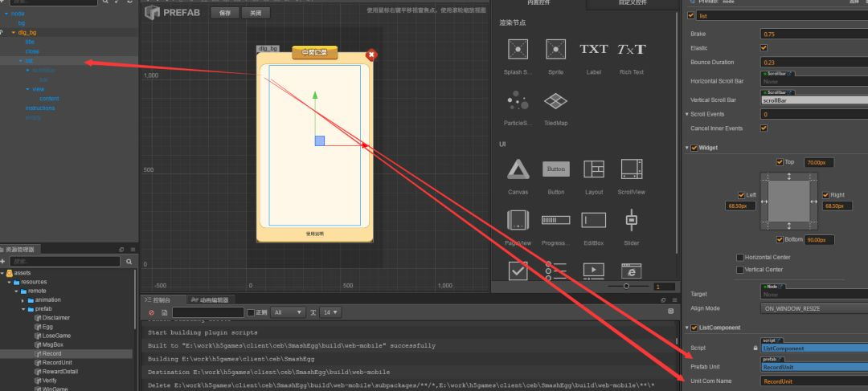The height and width of the screenshot is (391, 868).
Task: Collapse the prefab folder
Action: pos(23,309)
